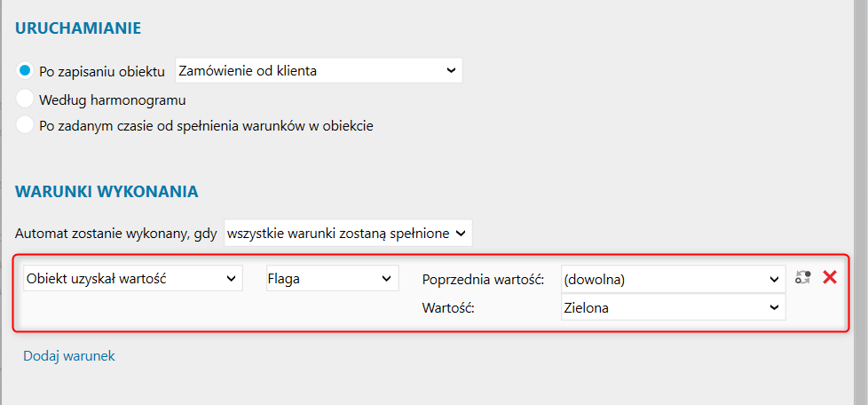The image size is (868, 405).
Task: Enable the 'Według harmonogramu' radio option
Action: pyautogui.click(x=25, y=99)
